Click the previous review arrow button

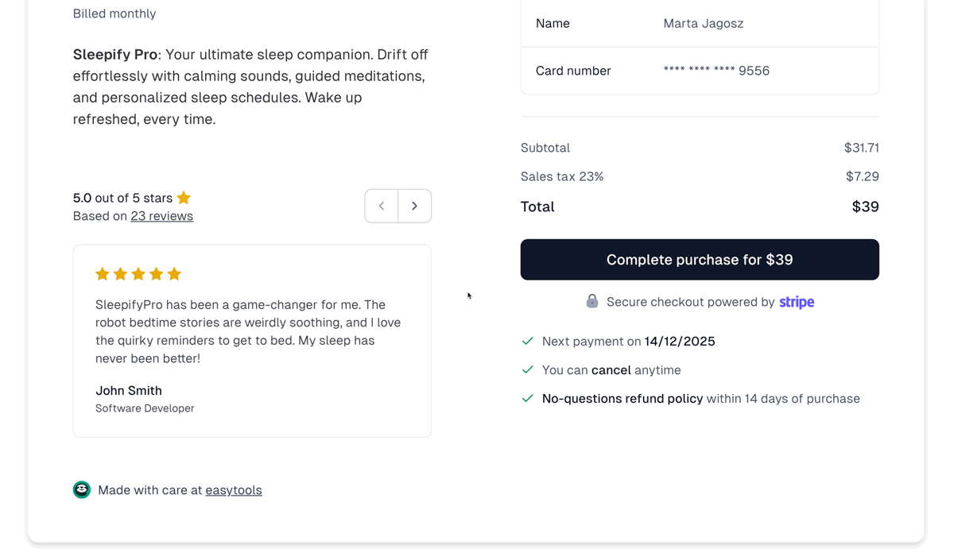click(x=382, y=206)
